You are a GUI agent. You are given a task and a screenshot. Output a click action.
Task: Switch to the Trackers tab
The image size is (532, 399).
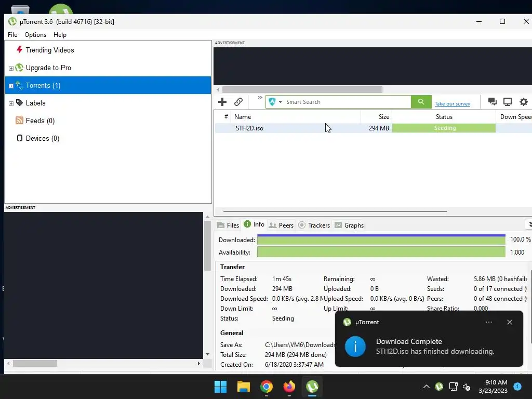tap(314, 225)
